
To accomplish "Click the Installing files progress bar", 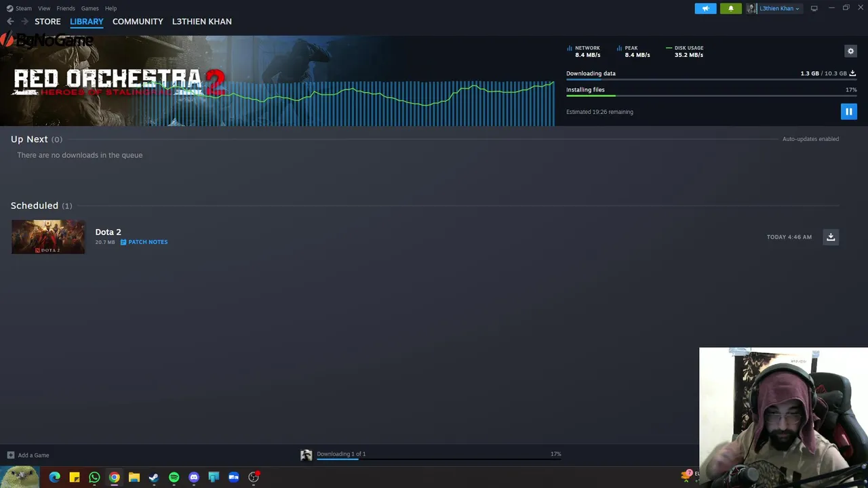I will click(711, 96).
